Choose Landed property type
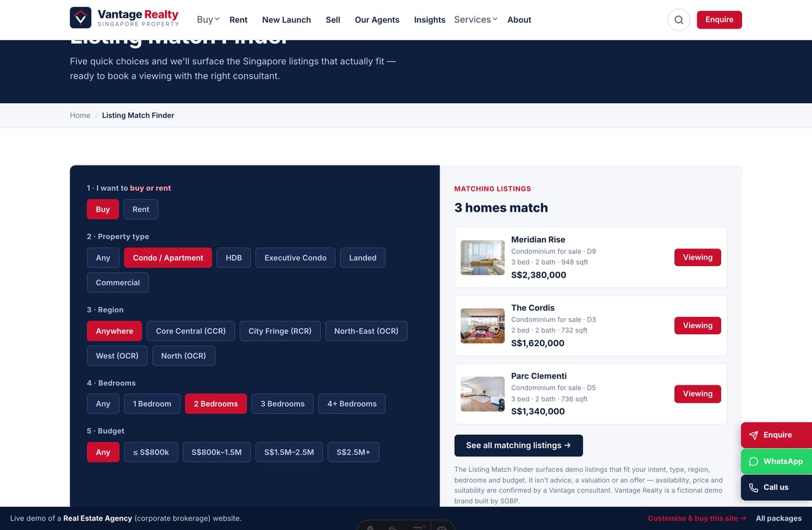This screenshot has height=530, width=812. click(x=363, y=258)
